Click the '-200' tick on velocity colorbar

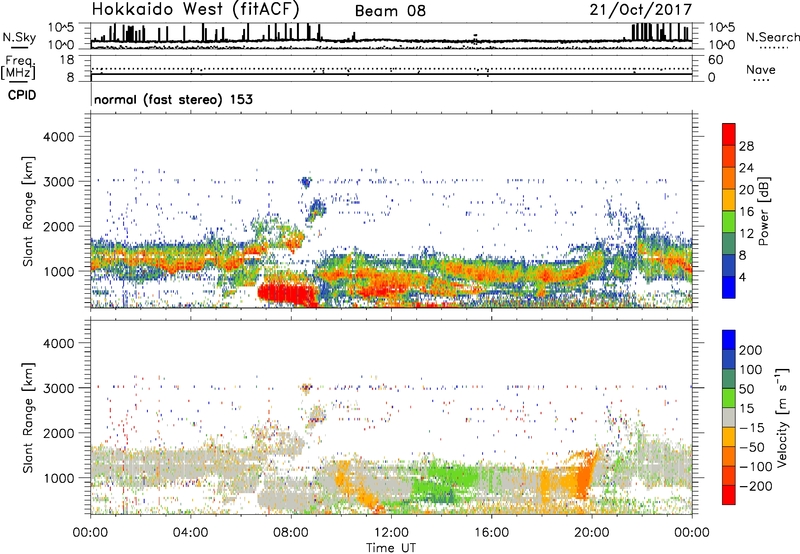tap(756, 486)
